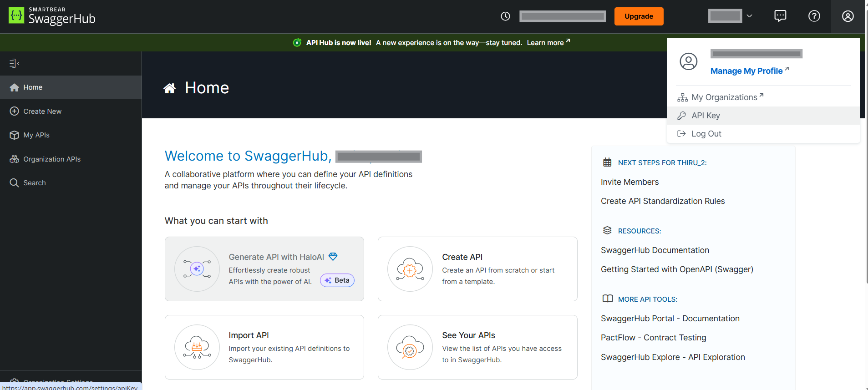The height and width of the screenshot is (390, 868).
Task: Collapse the sidebar navigation
Action: [x=14, y=63]
